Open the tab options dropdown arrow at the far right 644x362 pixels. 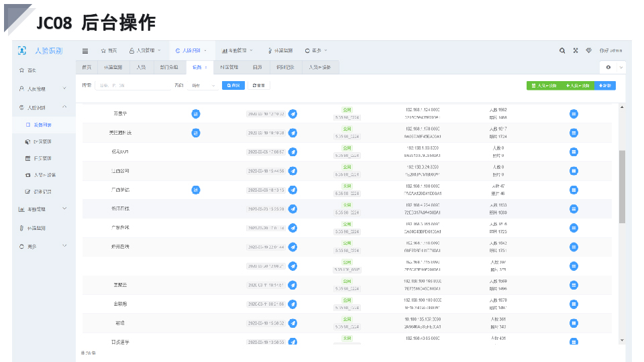tap(621, 68)
